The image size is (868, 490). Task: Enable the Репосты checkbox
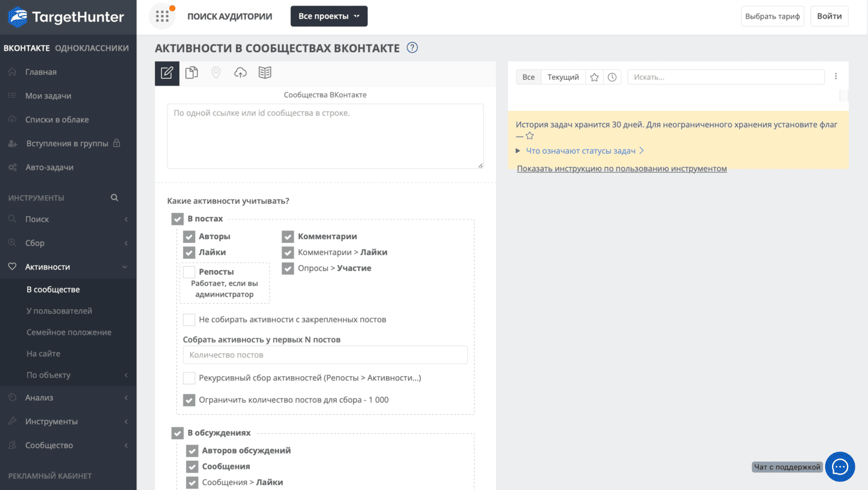[189, 272]
